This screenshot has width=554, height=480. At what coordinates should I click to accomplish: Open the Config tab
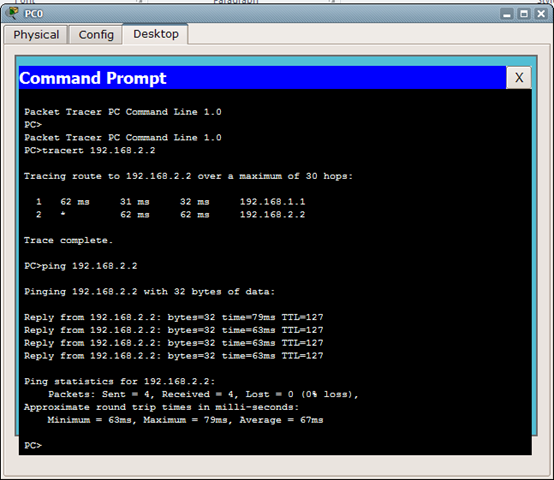click(x=96, y=35)
